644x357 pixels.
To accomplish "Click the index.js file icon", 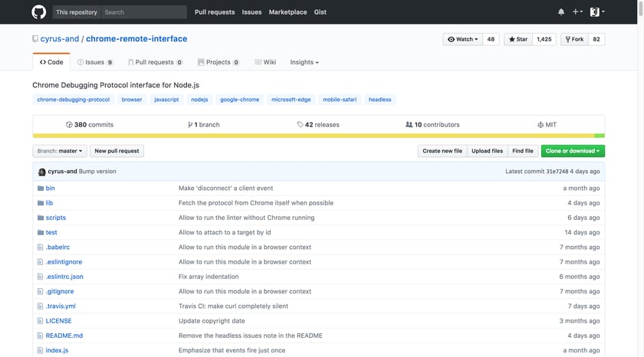I will pyautogui.click(x=40, y=350).
